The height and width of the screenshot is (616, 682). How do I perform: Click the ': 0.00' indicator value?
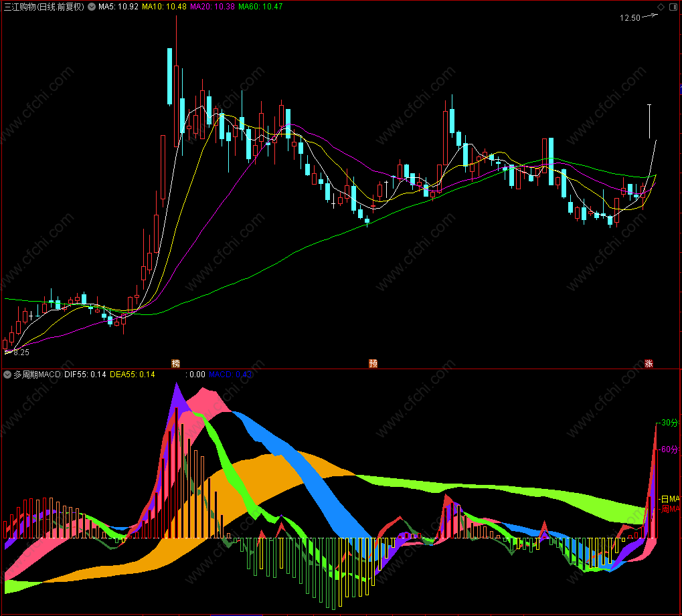(195, 375)
